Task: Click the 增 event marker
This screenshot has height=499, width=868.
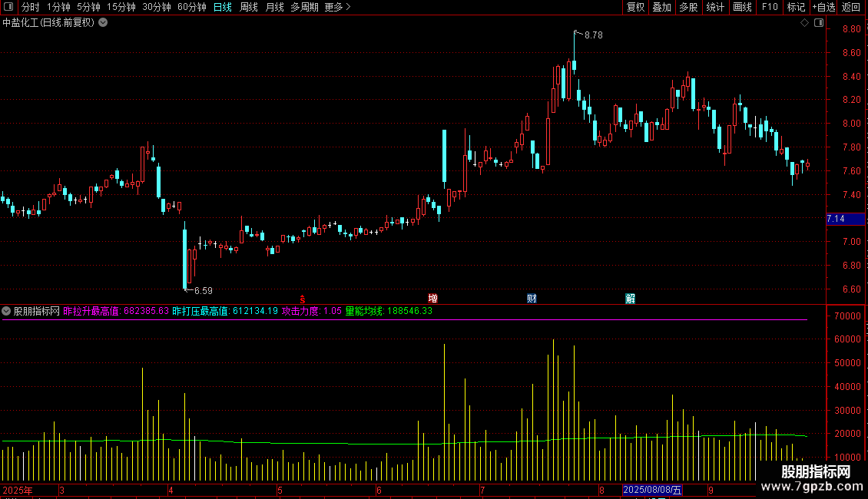Action: click(x=433, y=299)
